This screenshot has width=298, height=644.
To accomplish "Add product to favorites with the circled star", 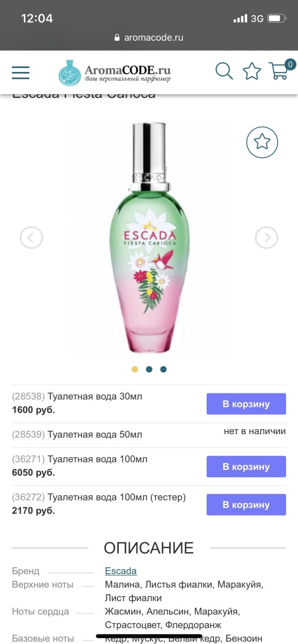I will click(x=262, y=142).
